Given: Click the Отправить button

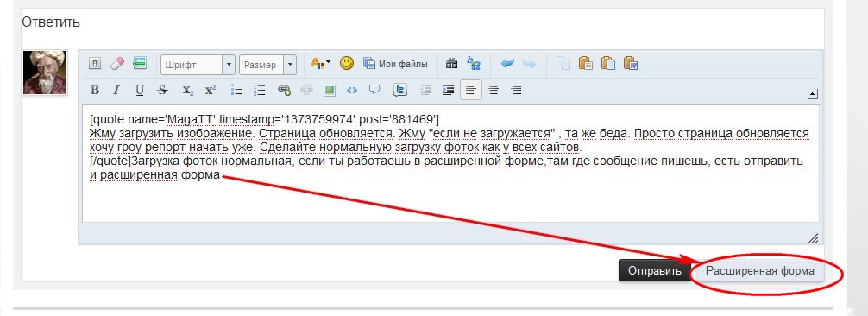Looking at the screenshot, I should (x=654, y=271).
